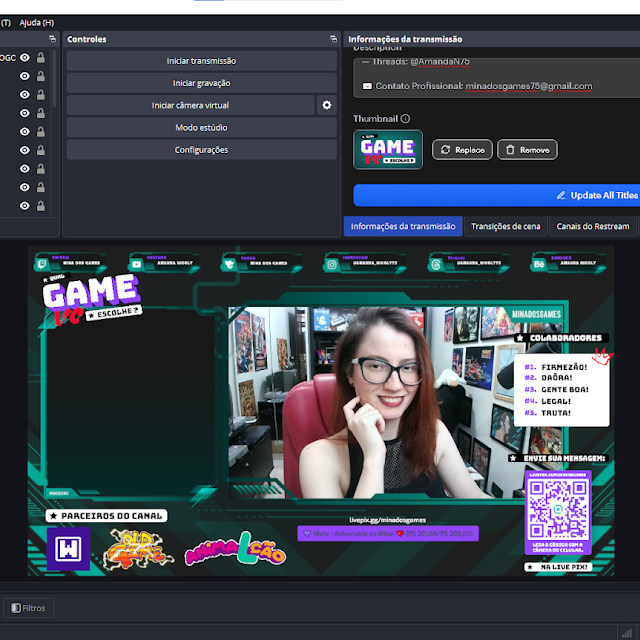640x640 pixels.
Task: Undock the Controles panel with its float icon
Action: [333, 39]
